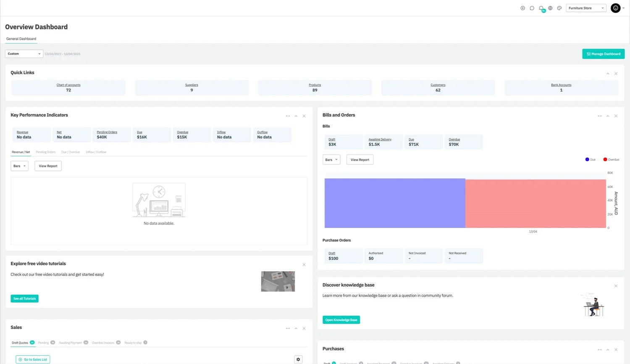Image resolution: width=630 pixels, height=364 pixels.
Task: Open language settings via the globe icon
Action: pos(550,8)
